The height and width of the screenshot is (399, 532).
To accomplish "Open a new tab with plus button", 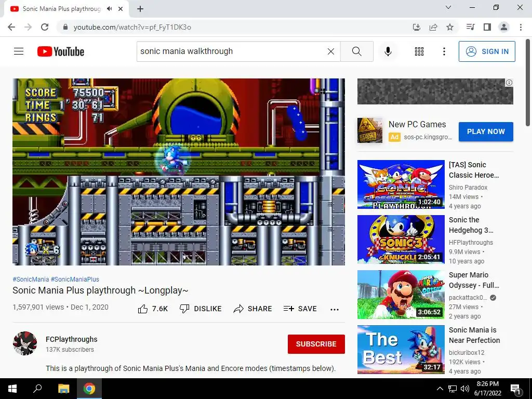I will (140, 9).
